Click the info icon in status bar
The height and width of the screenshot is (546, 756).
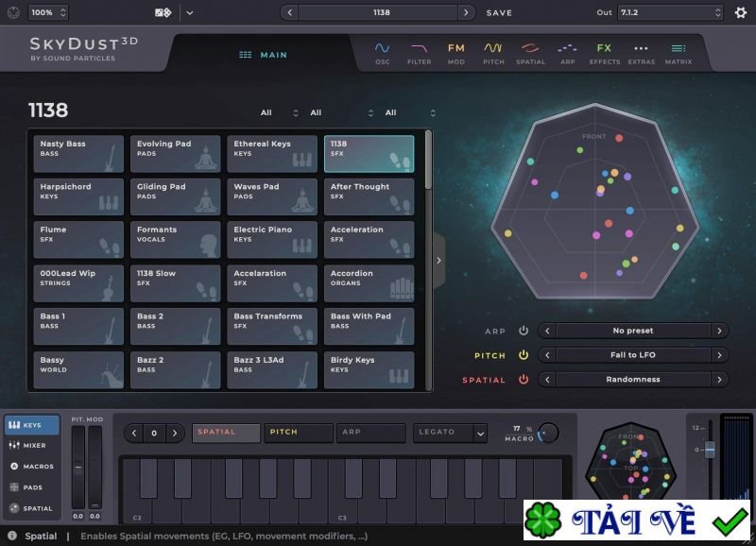tap(12, 536)
